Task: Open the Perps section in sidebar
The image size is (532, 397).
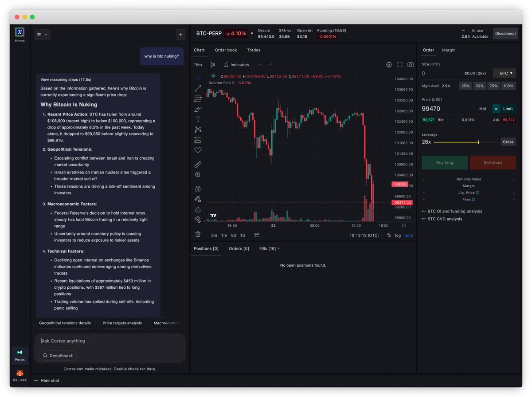Action: point(20,355)
